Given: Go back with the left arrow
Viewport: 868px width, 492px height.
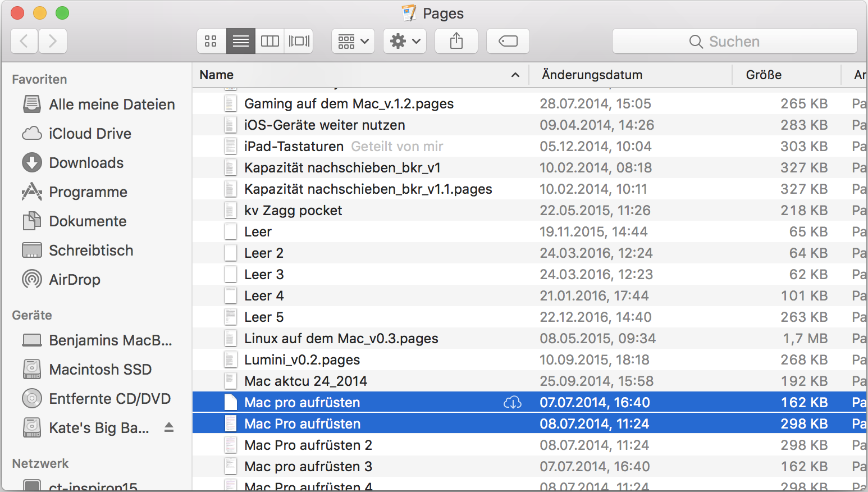Looking at the screenshot, I should [24, 41].
